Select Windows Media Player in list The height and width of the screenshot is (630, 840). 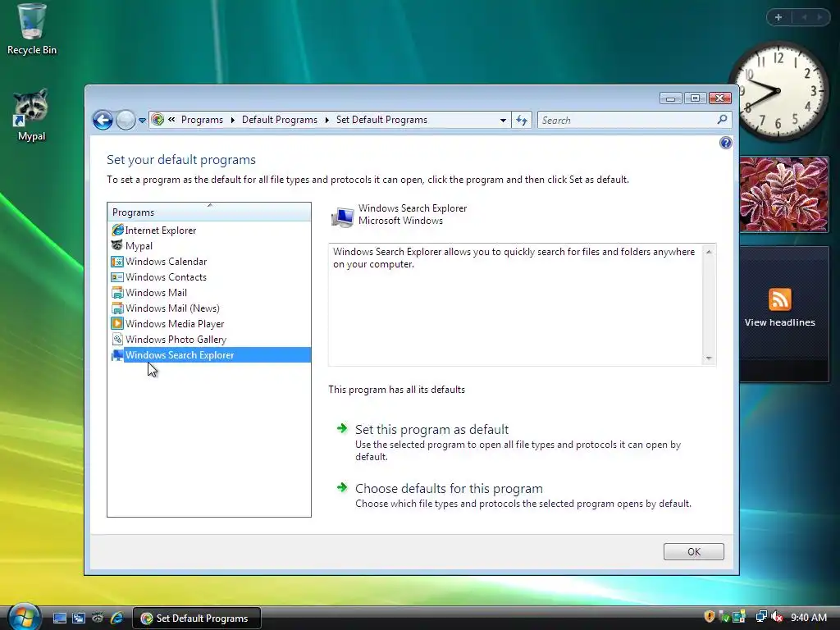[209, 323]
